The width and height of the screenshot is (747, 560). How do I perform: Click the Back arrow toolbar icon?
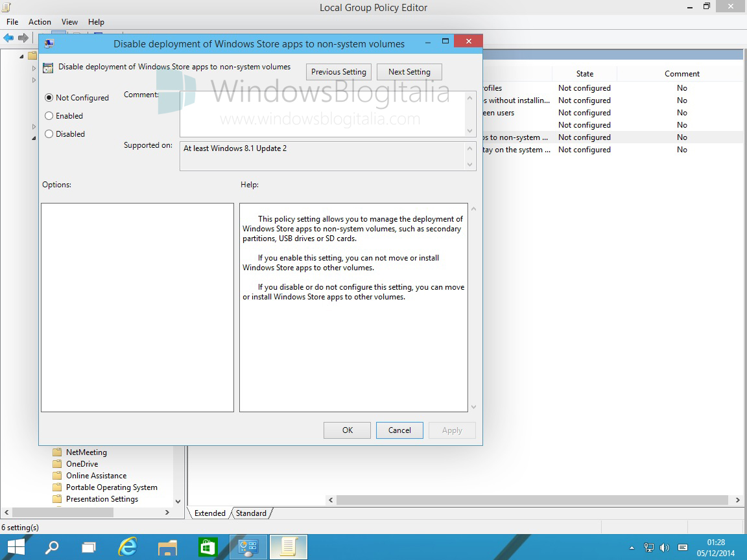click(8, 38)
